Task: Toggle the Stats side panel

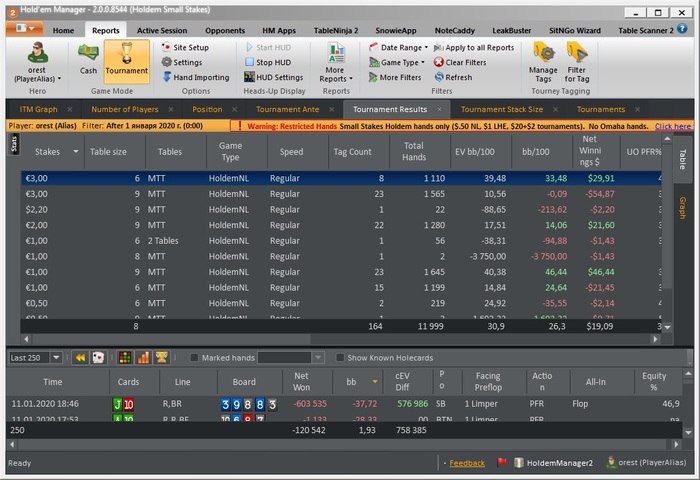Action: 14,144
